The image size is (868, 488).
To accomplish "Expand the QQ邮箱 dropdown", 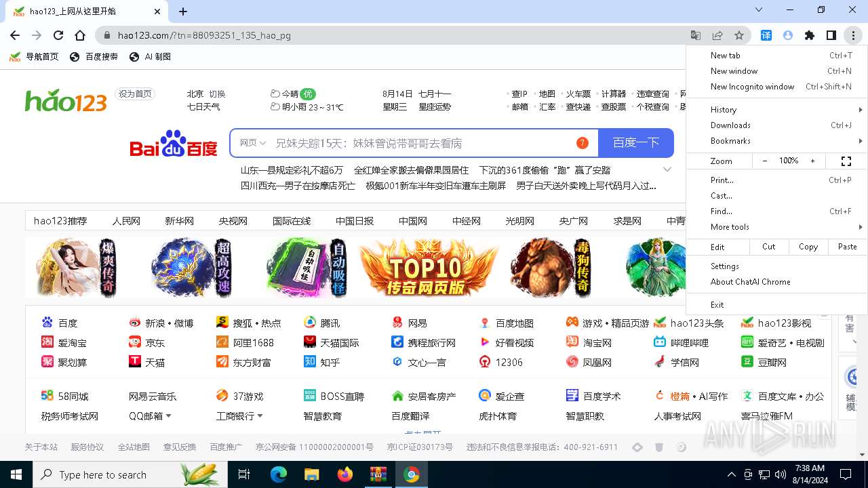I will tap(168, 415).
